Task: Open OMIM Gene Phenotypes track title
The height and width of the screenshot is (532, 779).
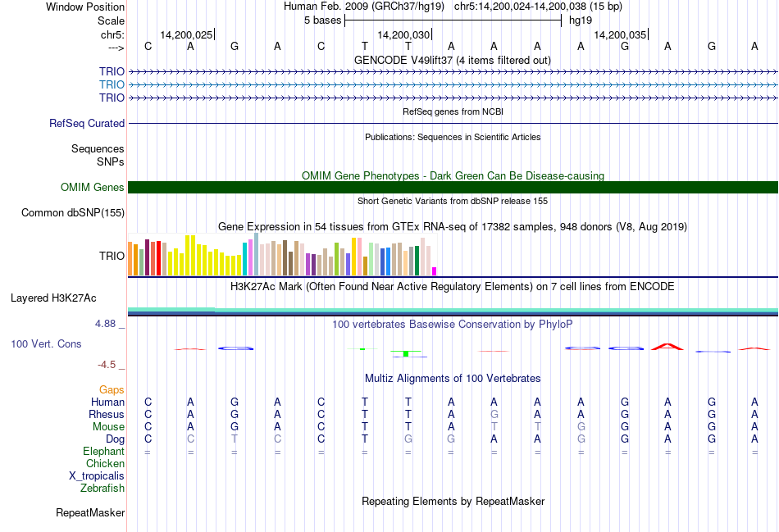Action: [x=453, y=176]
